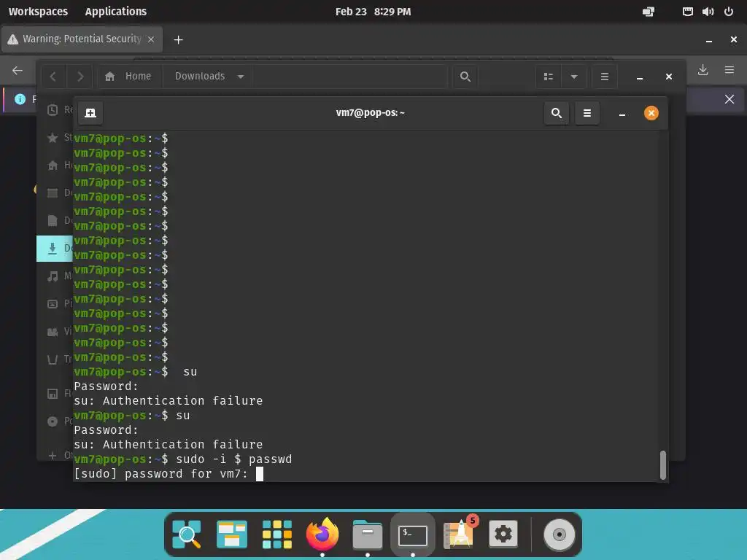Open Workspaces overview
Screen dimensions: 747x560
pyautogui.click(x=38, y=12)
